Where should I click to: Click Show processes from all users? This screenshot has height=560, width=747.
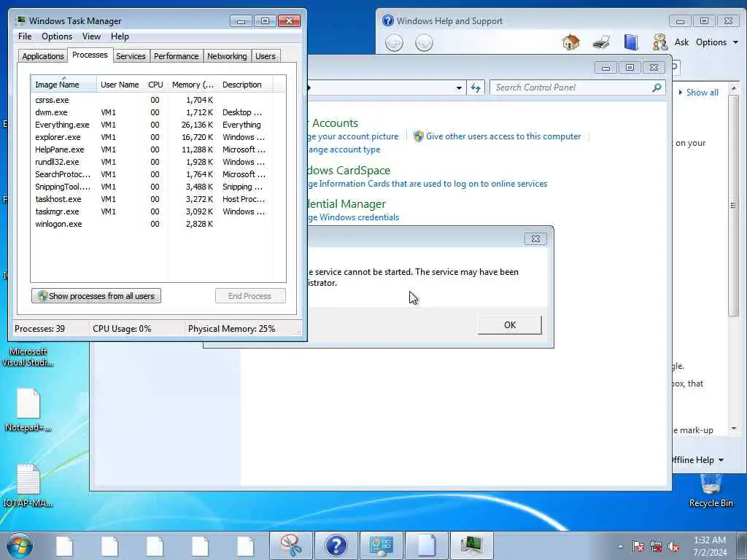click(x=96, y=296)
